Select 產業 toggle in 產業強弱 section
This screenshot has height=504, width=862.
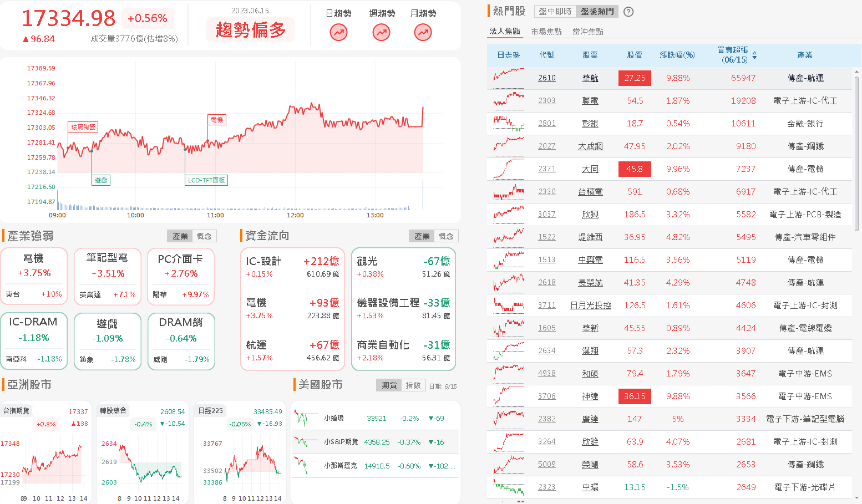(x=180, y=236)
